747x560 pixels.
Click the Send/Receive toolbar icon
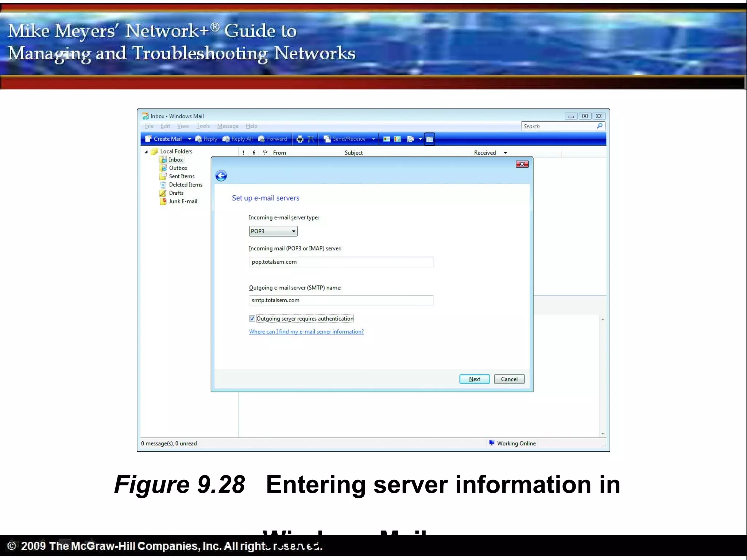click(x=344, y=139)
